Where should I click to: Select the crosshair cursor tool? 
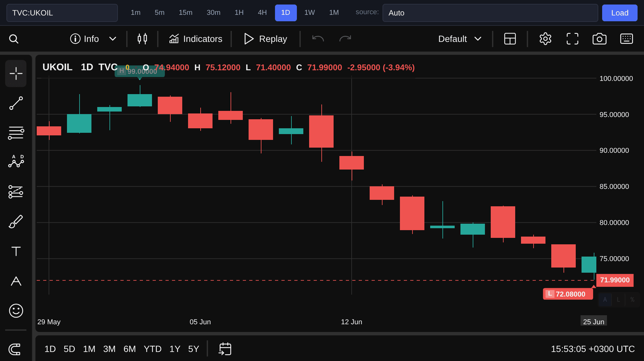click(16, 73)
